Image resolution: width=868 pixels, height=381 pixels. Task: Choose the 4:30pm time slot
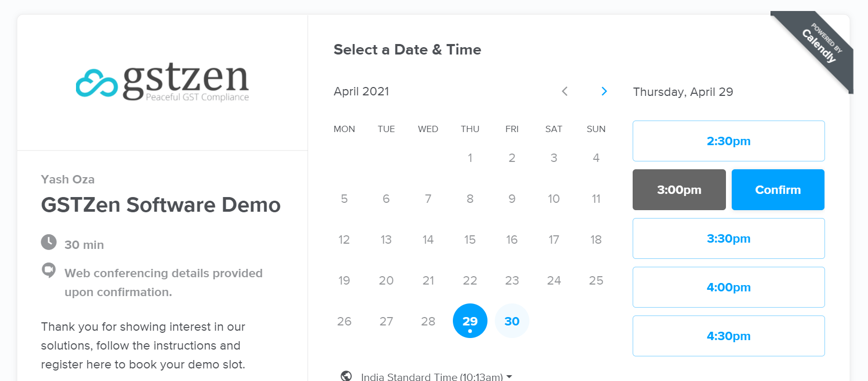(x=728, y=336)
